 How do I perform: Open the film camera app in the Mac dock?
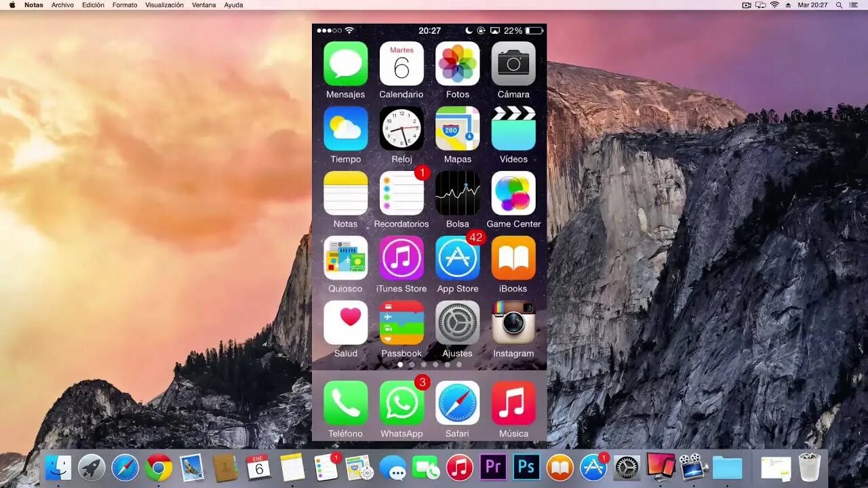click(x=694, y=468)
